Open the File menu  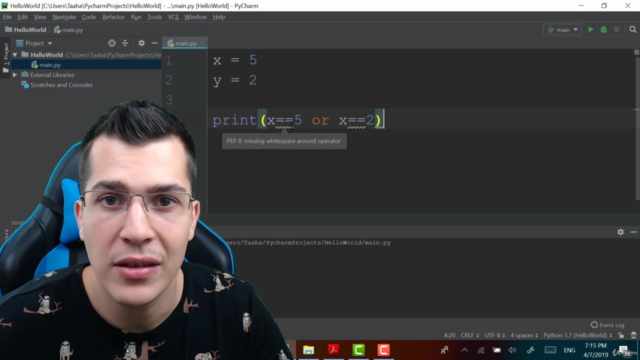click(7, 17)
